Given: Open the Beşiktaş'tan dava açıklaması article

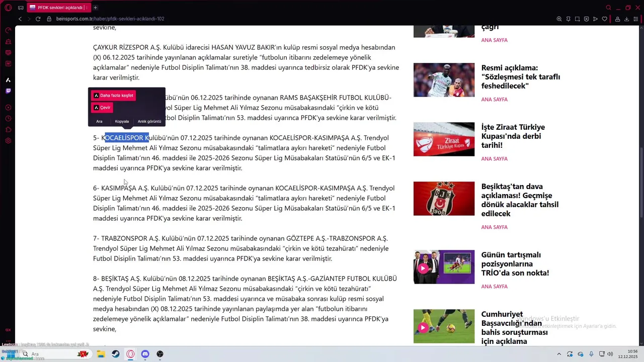Looking at the screenshot, I should (x=520, y=200).
